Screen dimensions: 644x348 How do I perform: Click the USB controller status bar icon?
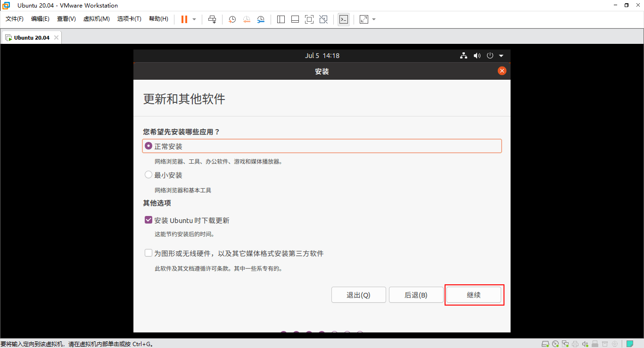(x=595, y=344)
